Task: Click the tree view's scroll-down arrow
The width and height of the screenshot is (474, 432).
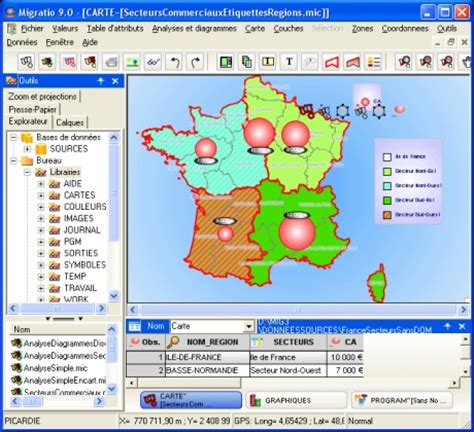Action: click(x=114, y=295)
